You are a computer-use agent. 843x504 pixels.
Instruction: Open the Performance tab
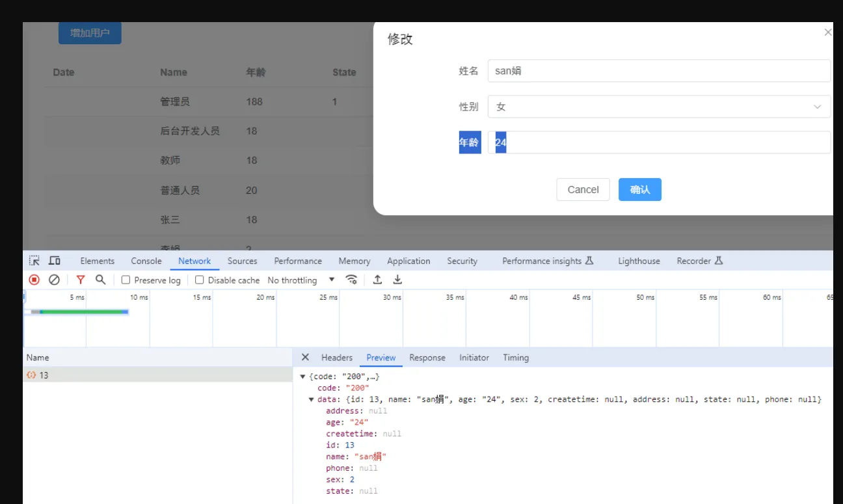pyautogui.click(x=298, y=261)
